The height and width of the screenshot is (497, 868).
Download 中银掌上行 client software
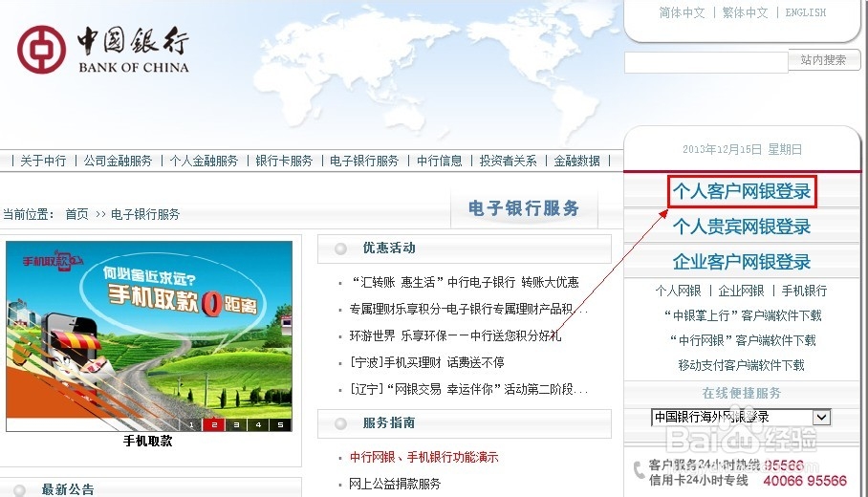click(x=743, y=316)
